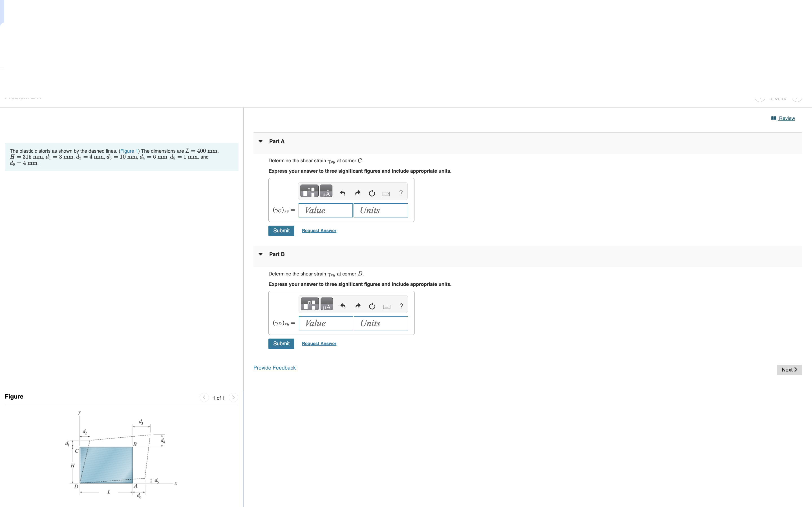Click the redo arrow in Part A toolbar
Viewport: 812px width, 507px height.
[358, 193]
